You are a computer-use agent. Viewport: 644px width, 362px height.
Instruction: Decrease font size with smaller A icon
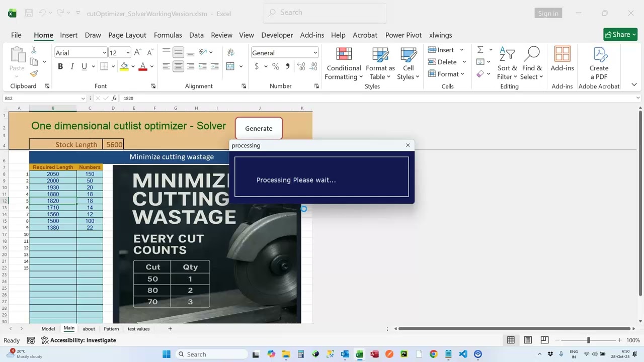click(x=150, y=52)
